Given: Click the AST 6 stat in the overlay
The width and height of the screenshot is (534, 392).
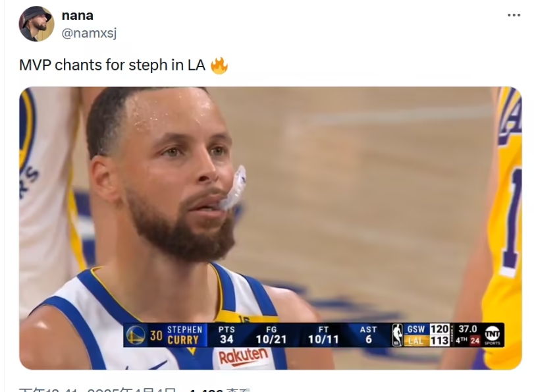Looking at the screenshot, I should [x=368, y=335].
